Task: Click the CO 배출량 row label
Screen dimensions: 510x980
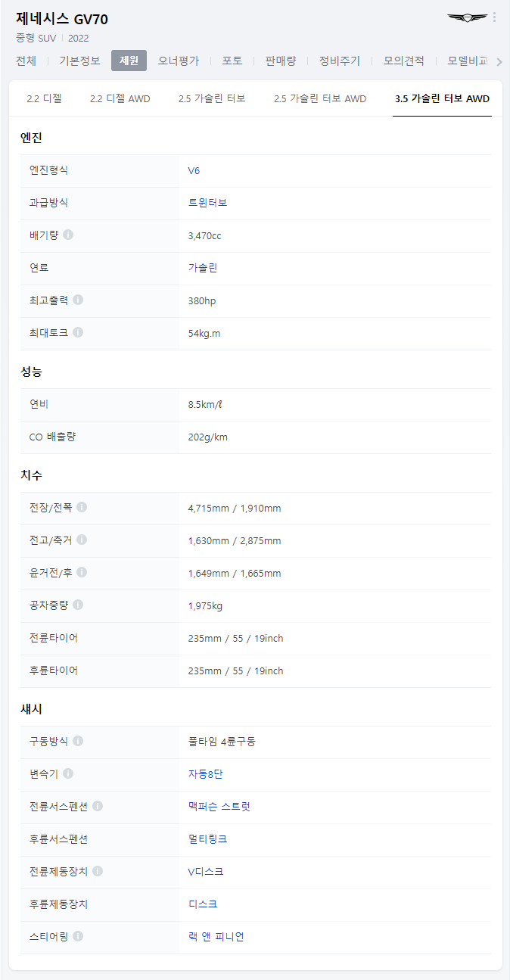Action: click(52, 436)
